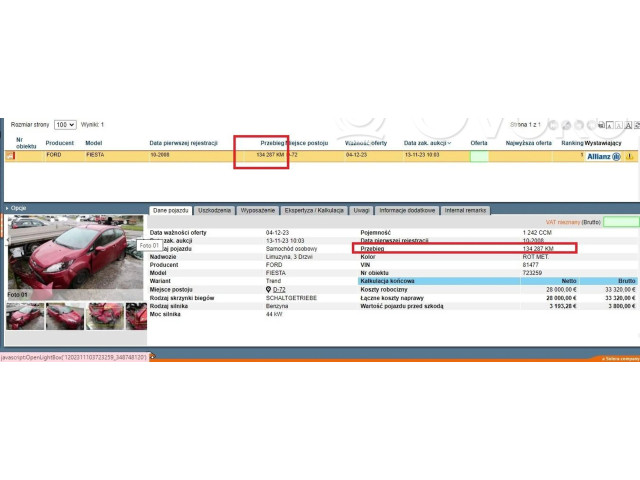Select the third thumbnail showing front damage
The width and height of the screenshot is (640, 480).
click(104, 316)
